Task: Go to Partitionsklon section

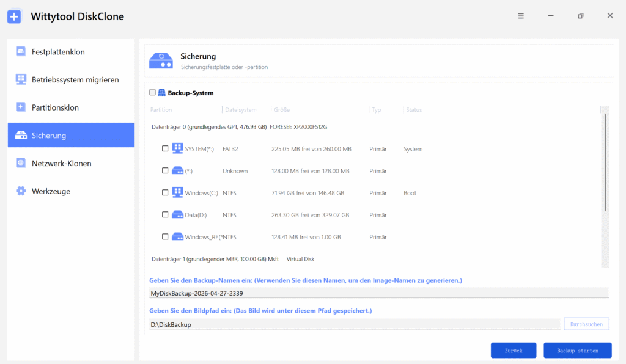Action: [71, 107]
